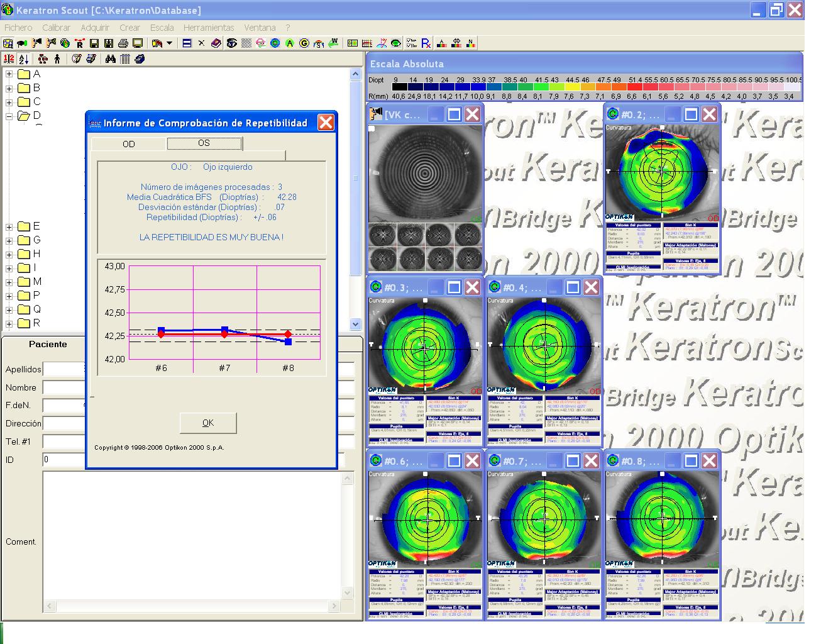Click the purple help book icon
Image resolution: width=821 pixels, height=644 pixels.
pyautogui.click(x=216, y=43)
